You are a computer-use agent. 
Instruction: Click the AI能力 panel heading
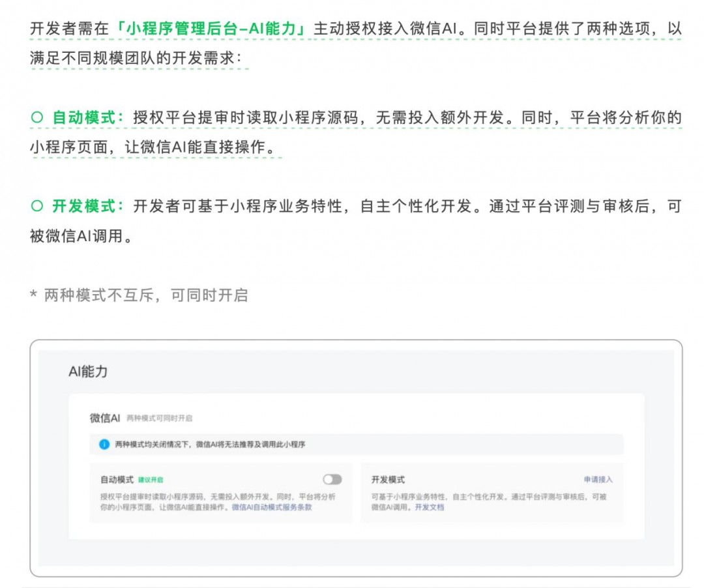[x=88, y=371]
